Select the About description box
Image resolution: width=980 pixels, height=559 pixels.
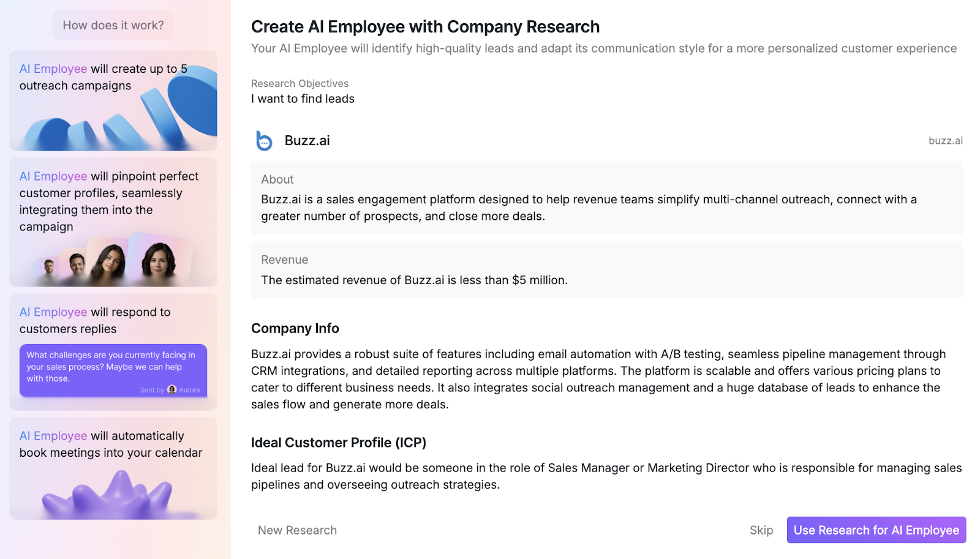coord(606,198)
